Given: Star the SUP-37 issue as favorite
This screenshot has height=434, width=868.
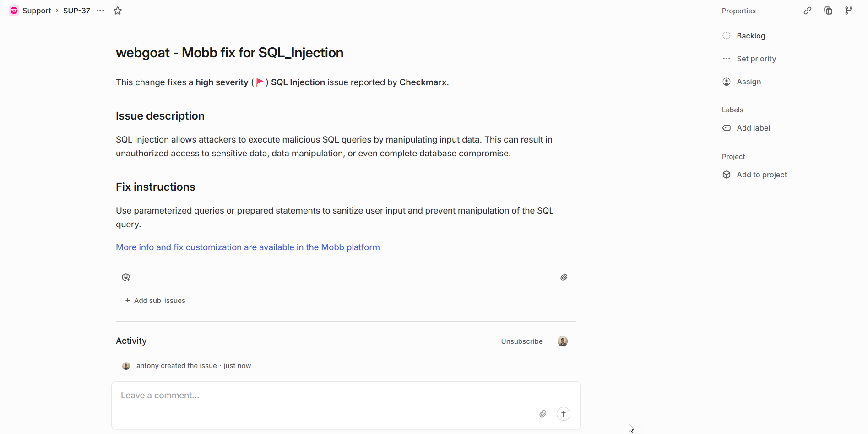Looking at the screenshot, I should tap(118, 11).
